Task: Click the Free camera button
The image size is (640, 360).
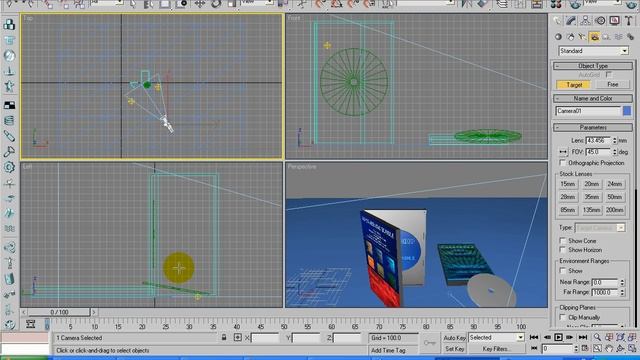Action: [612, 84]
